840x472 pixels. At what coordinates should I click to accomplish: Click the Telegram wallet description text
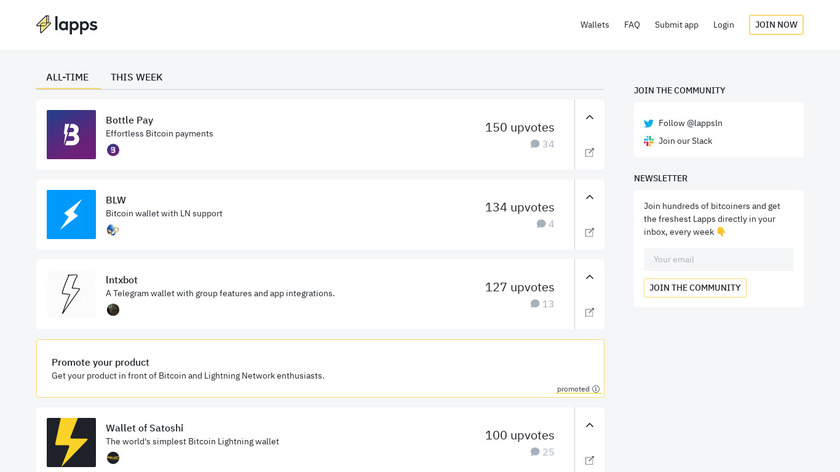[x=220, y=293]
